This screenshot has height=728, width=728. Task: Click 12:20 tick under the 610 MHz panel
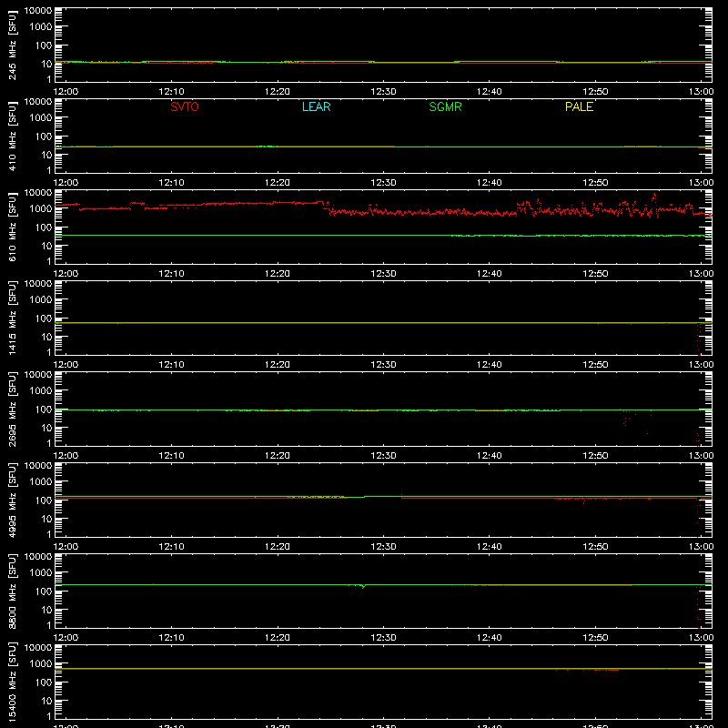[278, 274]
